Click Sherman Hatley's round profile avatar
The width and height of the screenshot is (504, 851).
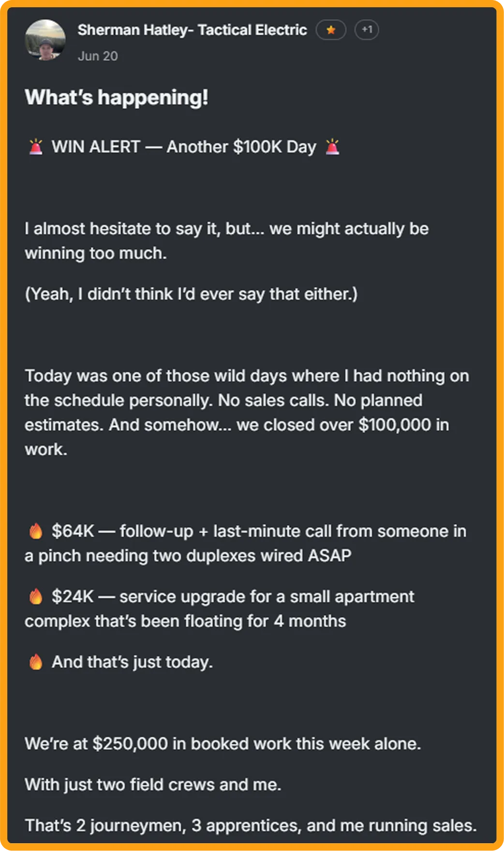[45, 40]
